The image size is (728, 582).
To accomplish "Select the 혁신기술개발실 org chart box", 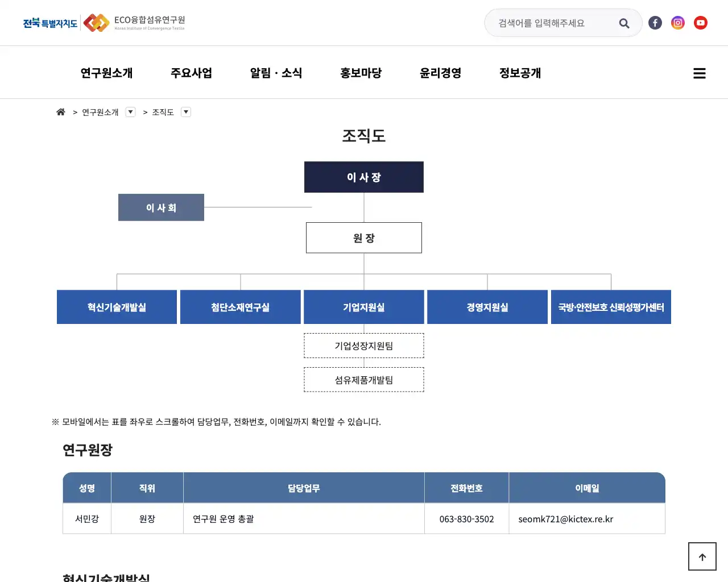I will click(x=117, y=307).
